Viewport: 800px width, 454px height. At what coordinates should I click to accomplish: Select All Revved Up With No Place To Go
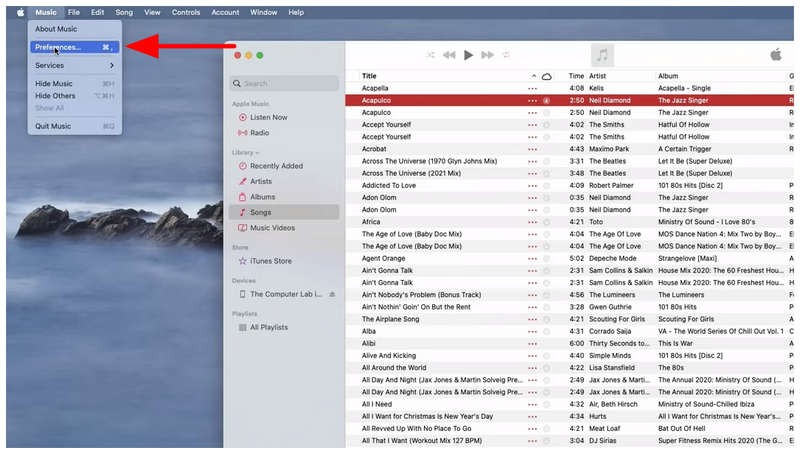click(x=569, y=428)
